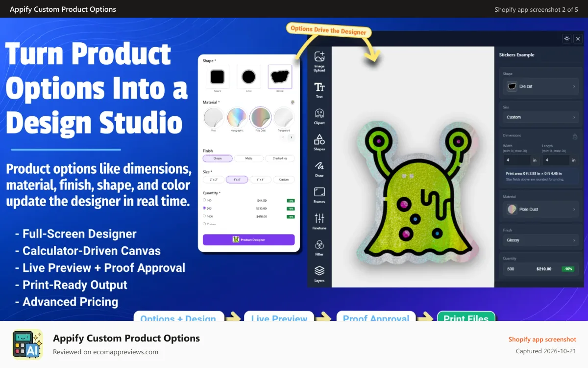The height and width of the screenshot is (368, 588).
Task: Choose the Glossy finish option
Action: (218, 158)
